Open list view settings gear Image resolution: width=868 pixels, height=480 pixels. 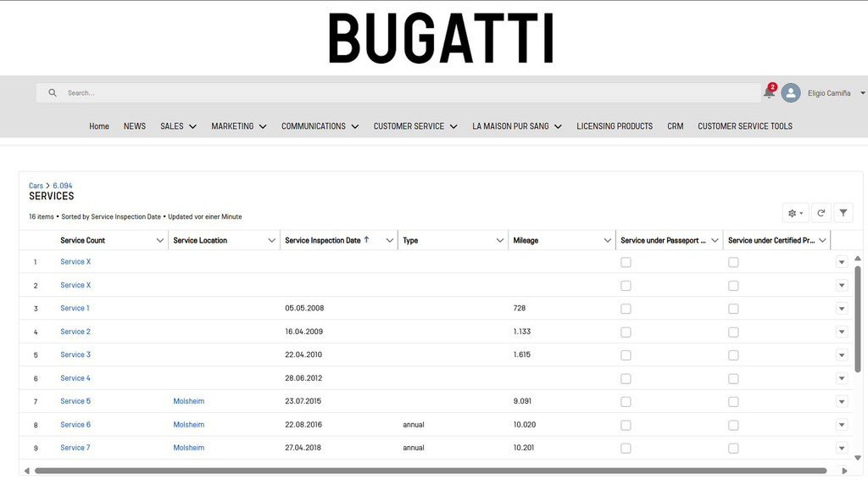[795, 213]
